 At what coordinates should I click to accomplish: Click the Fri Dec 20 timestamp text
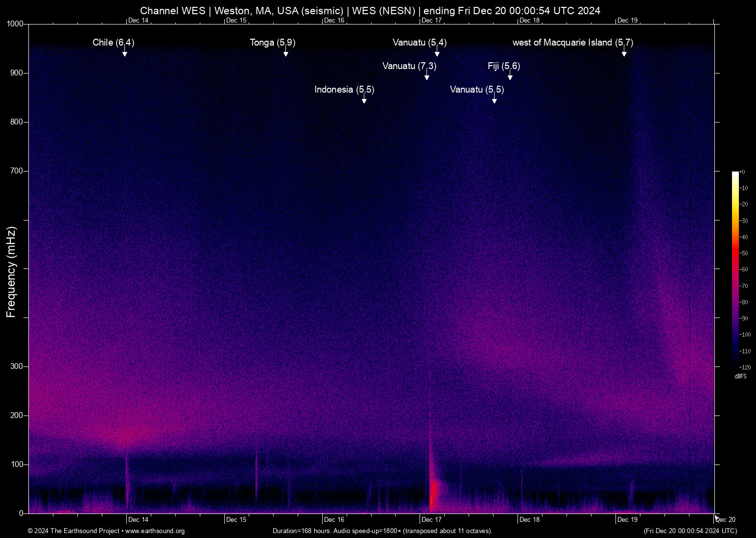click(x=689, y=531)
